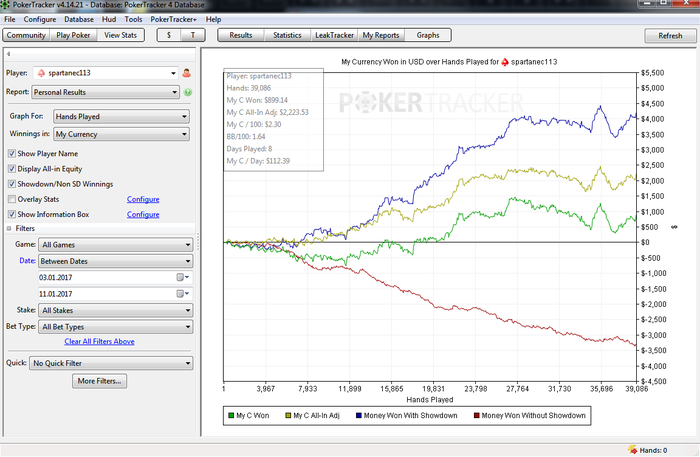Click the Hands status icon in status bar
Viewport: 700px width, 457px height.
click(633, 449)
